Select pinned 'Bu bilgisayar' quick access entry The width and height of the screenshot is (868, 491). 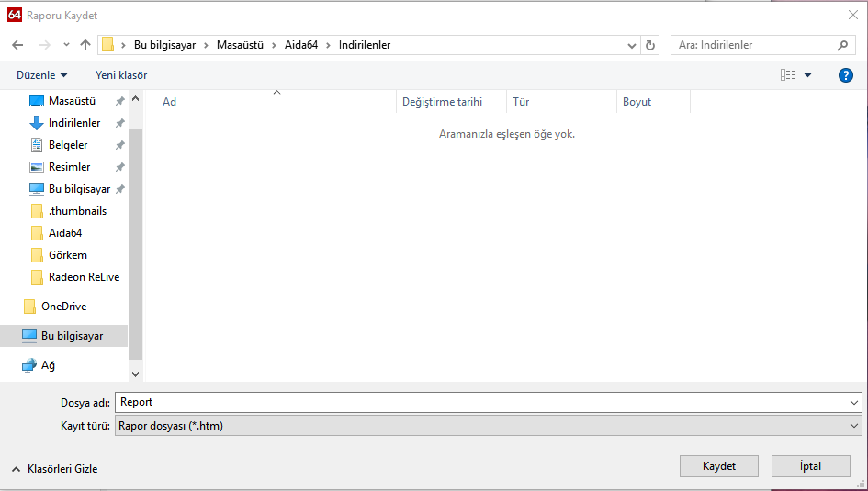(79, 189)
